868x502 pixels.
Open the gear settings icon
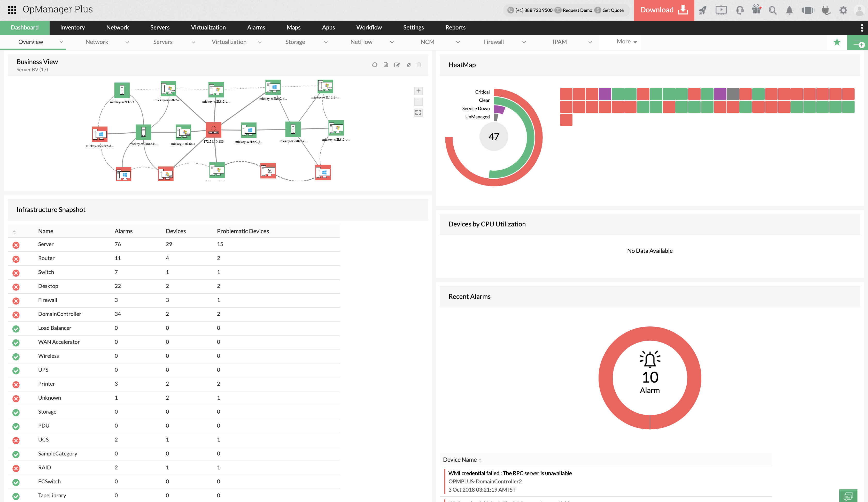843,10
